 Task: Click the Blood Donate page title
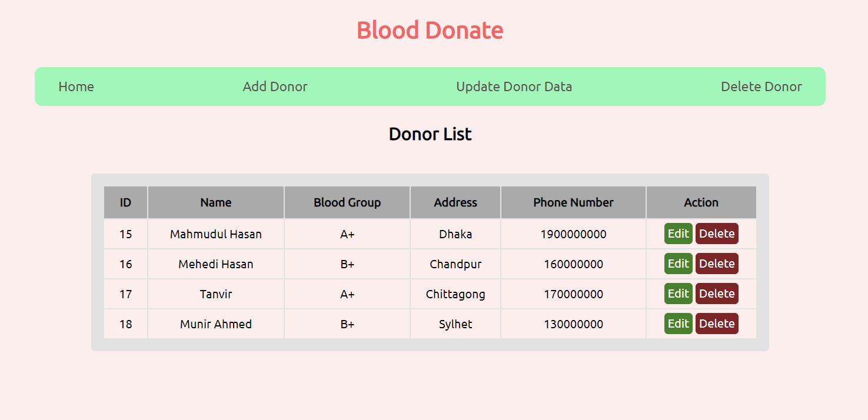pos(430,29)
